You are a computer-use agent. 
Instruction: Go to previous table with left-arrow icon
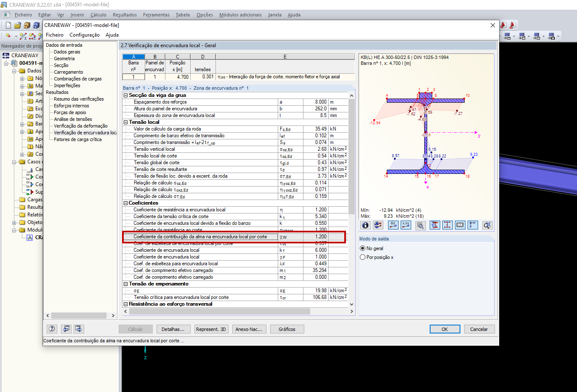[x=66, y=329]
